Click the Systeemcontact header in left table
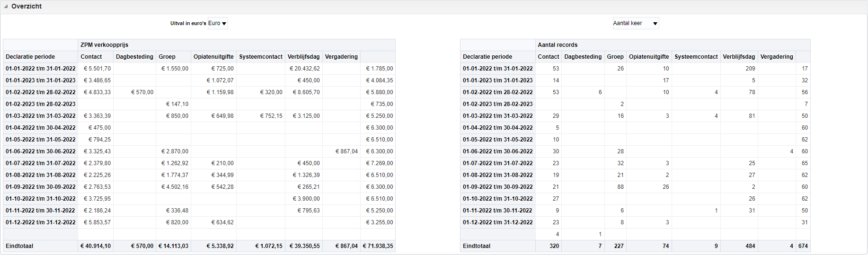The width and height of the screenshot is (868, 256). click(261, 57)
